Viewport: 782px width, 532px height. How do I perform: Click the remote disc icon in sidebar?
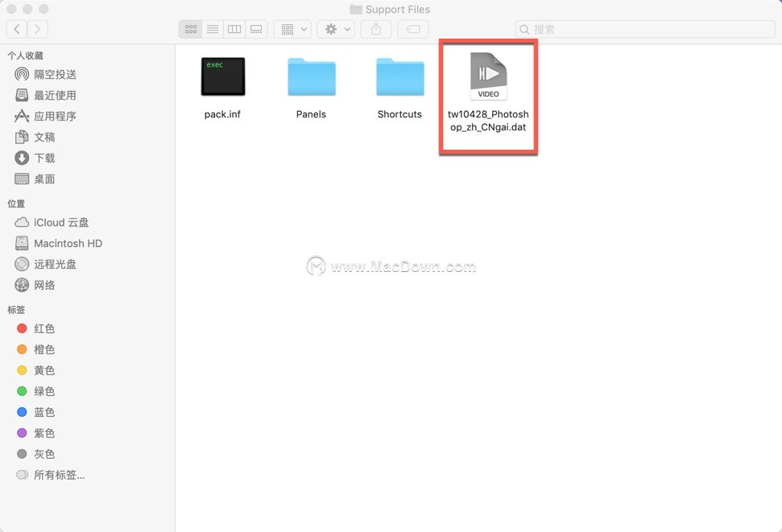pos(22,264)
